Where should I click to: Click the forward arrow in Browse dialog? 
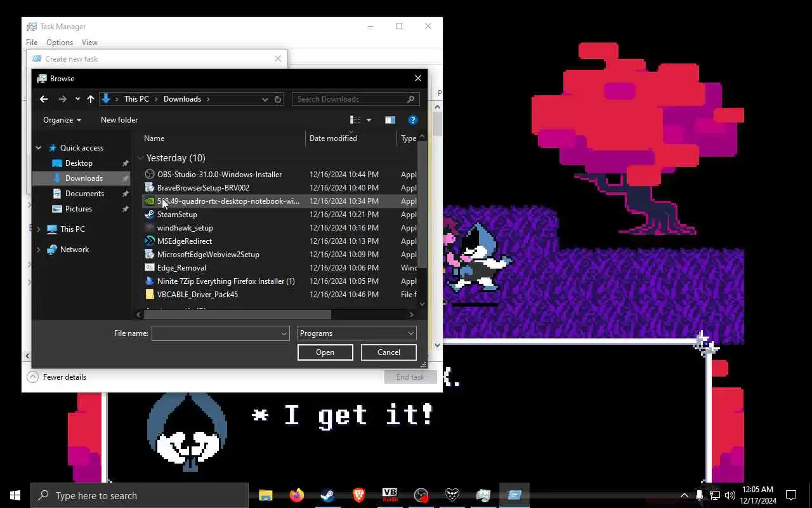(x=62, y=99)
